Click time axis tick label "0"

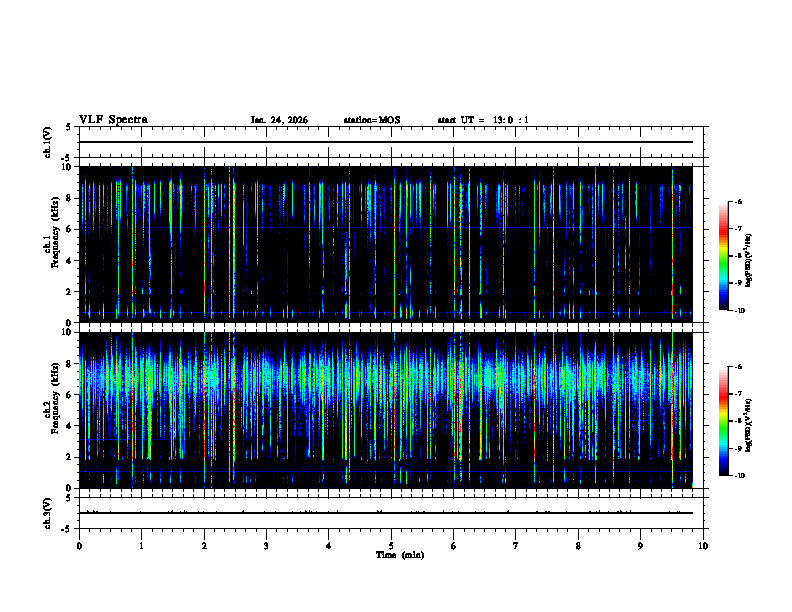coord(79,546)
